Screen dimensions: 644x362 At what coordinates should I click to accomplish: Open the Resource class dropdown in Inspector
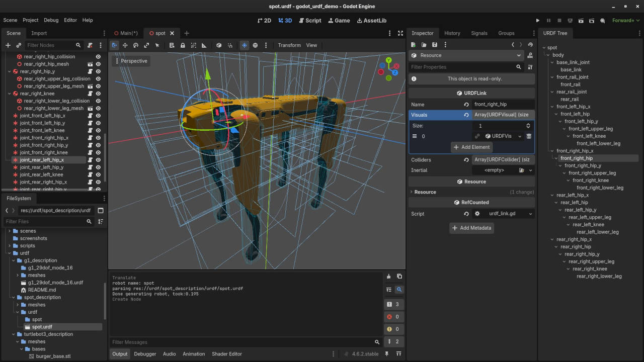(x=466, y=55)
